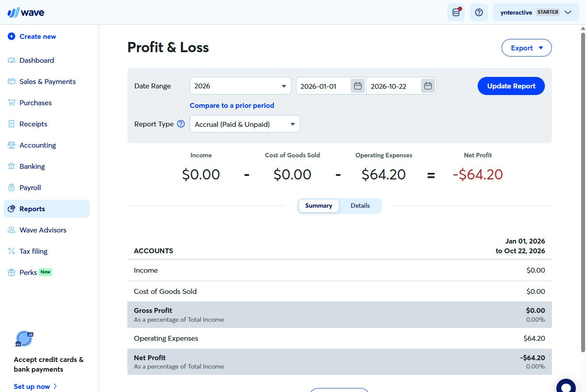This screenshot has height=392, width=586.
Task: Click Compare to a prior period
Action: [232, 105]
